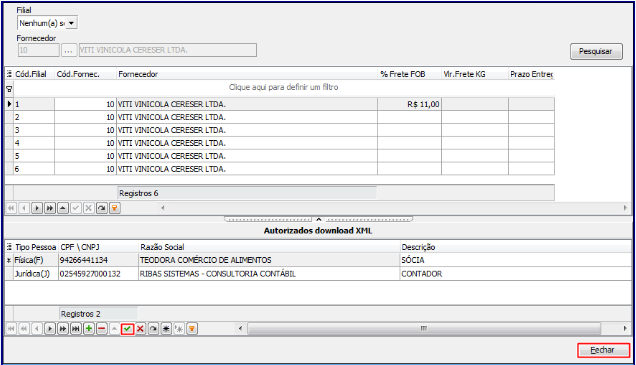Select supplier row with Cód.Filial 6

click(279, 169)
